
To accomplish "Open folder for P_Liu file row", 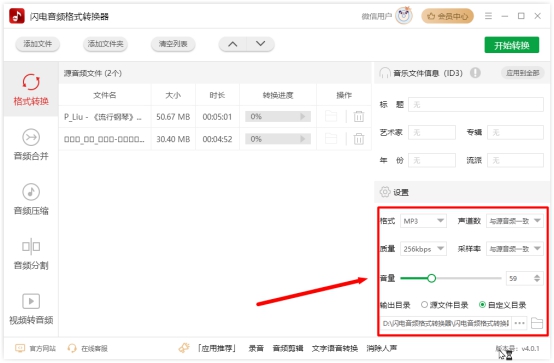I will 331,116.
